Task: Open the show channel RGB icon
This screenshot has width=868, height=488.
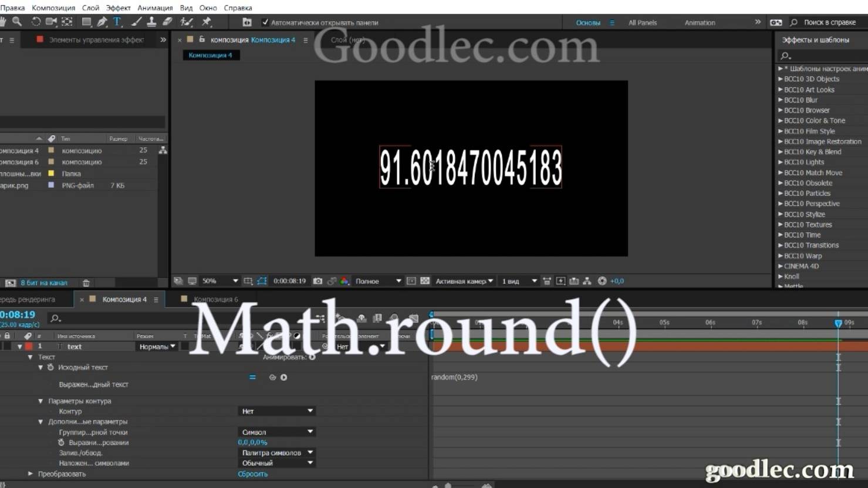Action: tap(345, 281)
